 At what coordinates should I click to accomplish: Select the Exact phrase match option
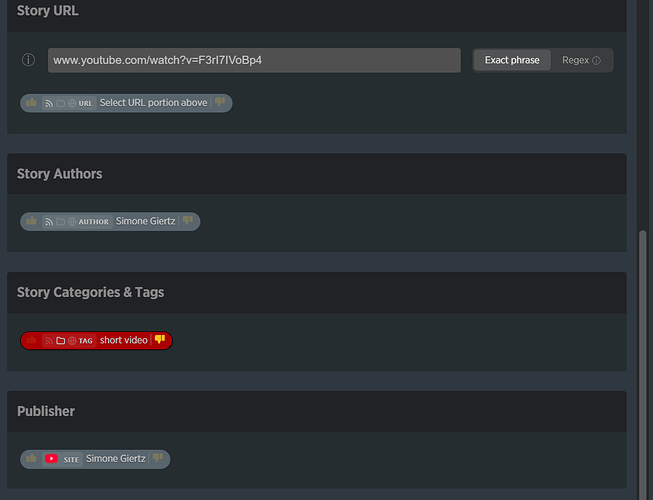511,60
